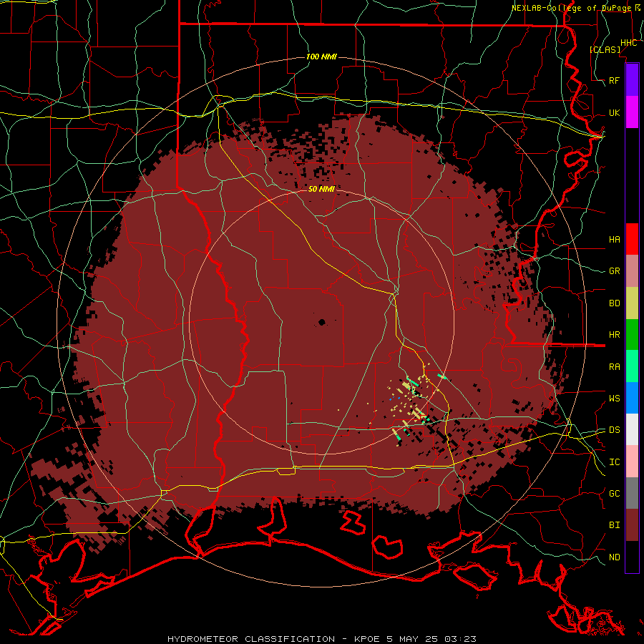
Task: Click the black radar site dot at center
Action: coord(321,323)
